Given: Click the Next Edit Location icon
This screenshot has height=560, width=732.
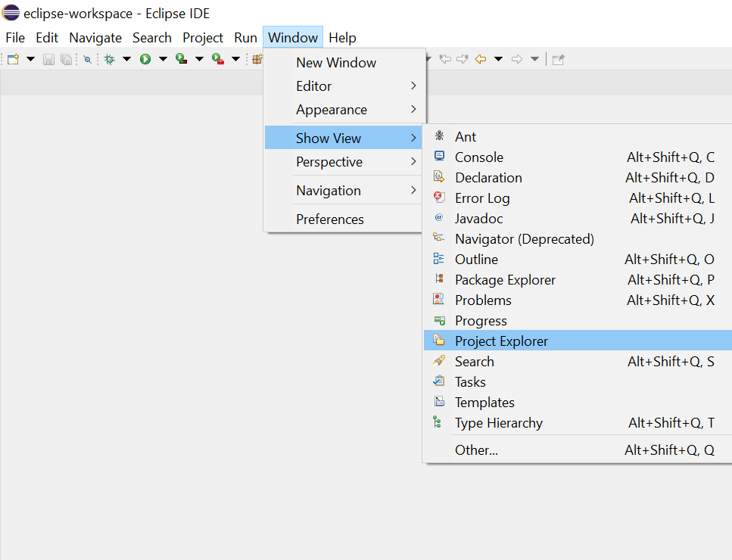Looking at the screenshot, I should (463, 59).
